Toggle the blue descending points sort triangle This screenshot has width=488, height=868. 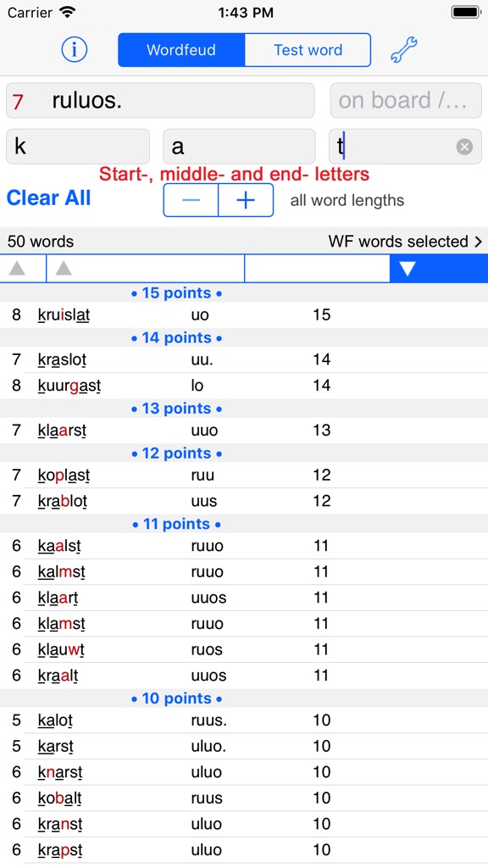pos(408,267)
